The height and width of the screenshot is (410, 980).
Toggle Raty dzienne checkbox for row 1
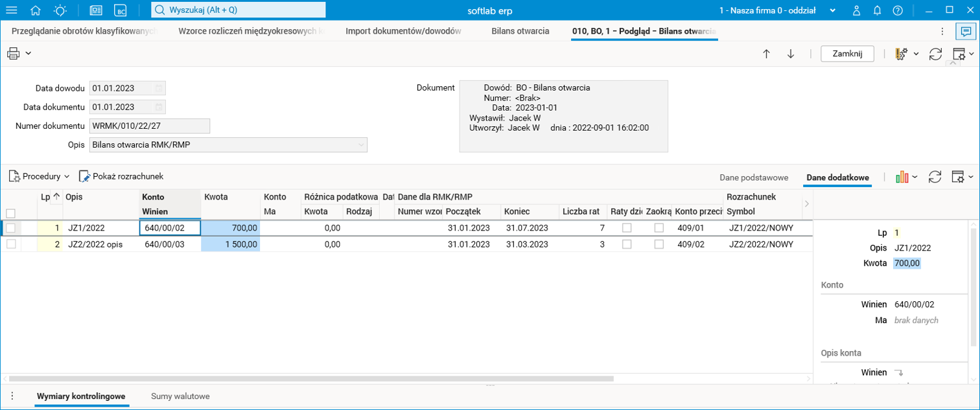[627, 227]
